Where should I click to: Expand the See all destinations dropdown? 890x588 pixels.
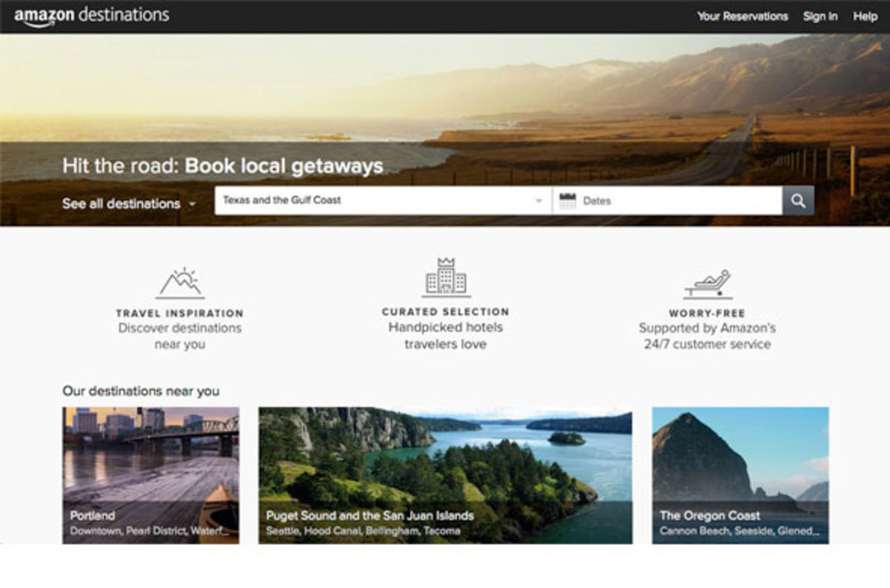tap(129, 204)
